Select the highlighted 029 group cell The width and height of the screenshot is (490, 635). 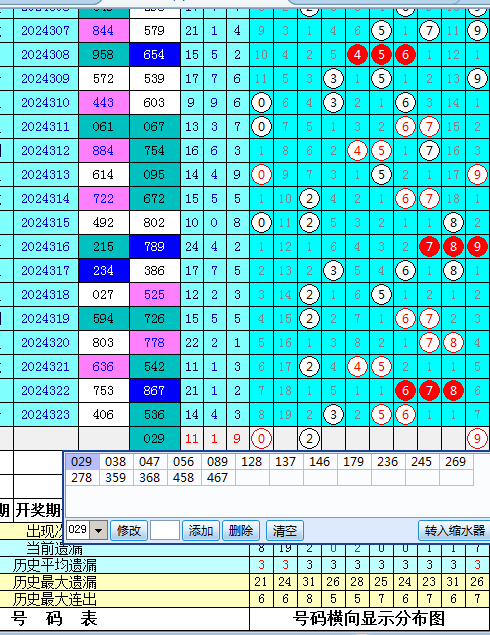pos(82,462)
